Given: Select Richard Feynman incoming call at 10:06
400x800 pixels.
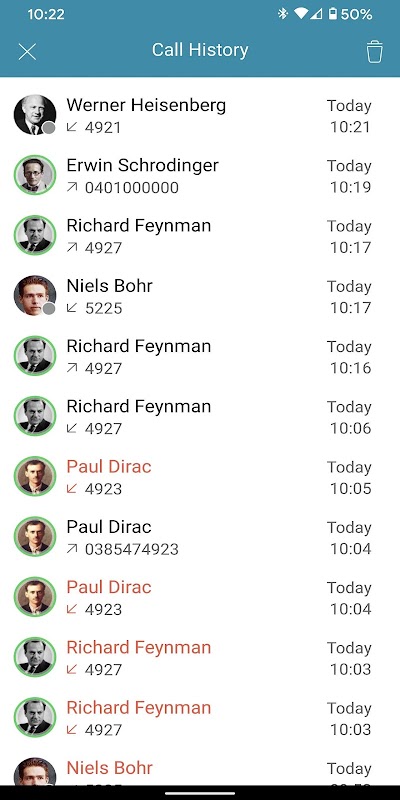Looking at the screenshot, I should [x=200, y=416].
